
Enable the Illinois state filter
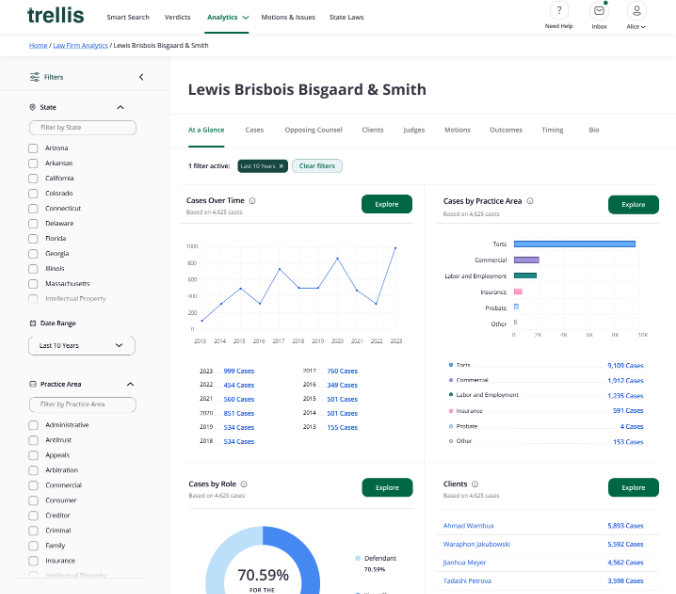[33, 269]
